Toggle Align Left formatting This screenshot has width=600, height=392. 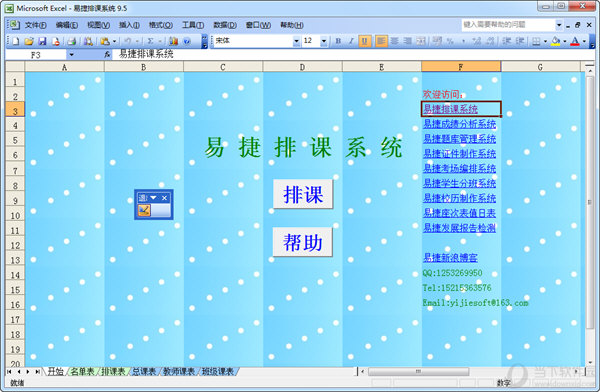pyautogui.click(x=381, y=41)
